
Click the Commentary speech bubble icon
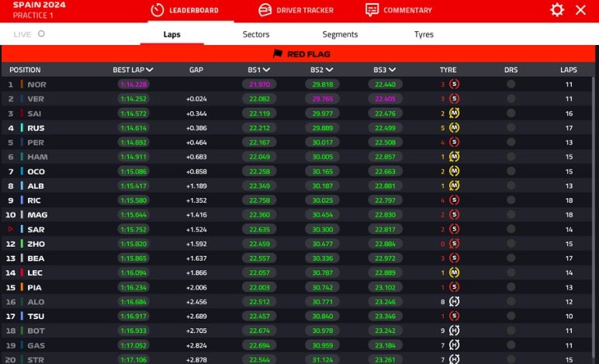pos(372,10)
